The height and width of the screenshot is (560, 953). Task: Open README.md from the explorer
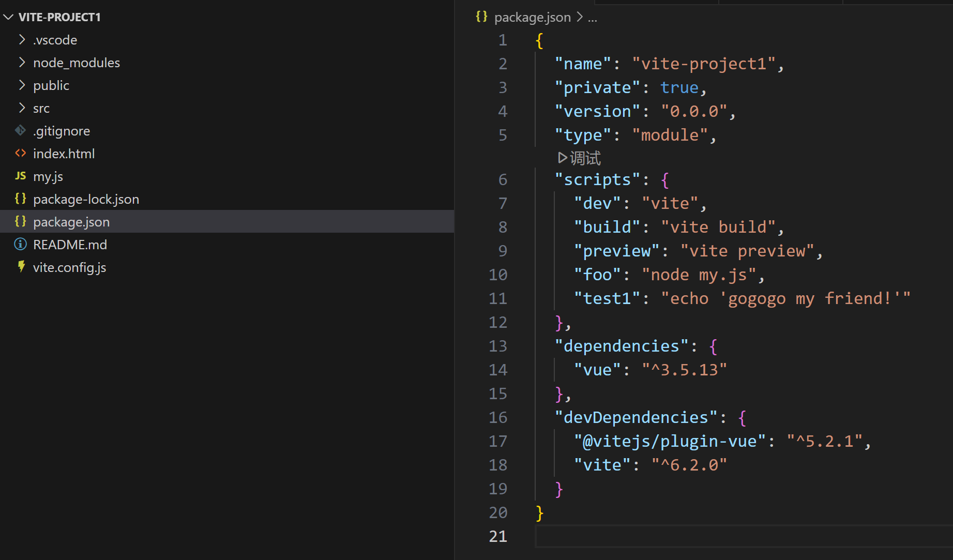click(x=70, y=244)
